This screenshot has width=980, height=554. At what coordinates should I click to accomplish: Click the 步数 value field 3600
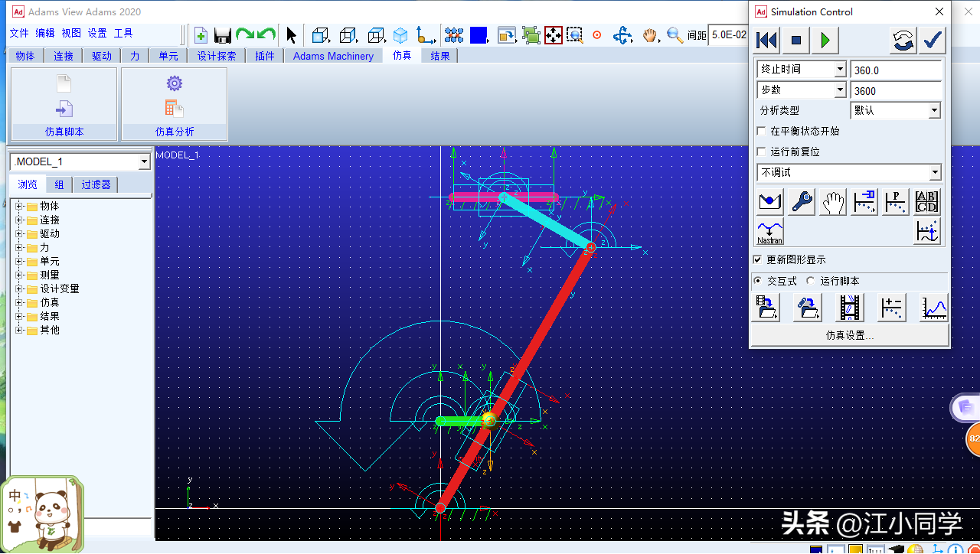pos(896,91)
